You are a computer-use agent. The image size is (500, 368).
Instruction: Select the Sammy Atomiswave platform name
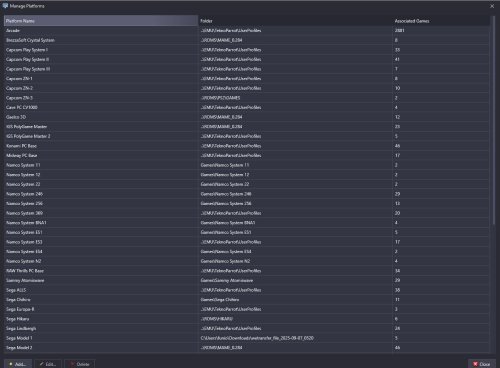pyautogui.click(x=25, y=281)
